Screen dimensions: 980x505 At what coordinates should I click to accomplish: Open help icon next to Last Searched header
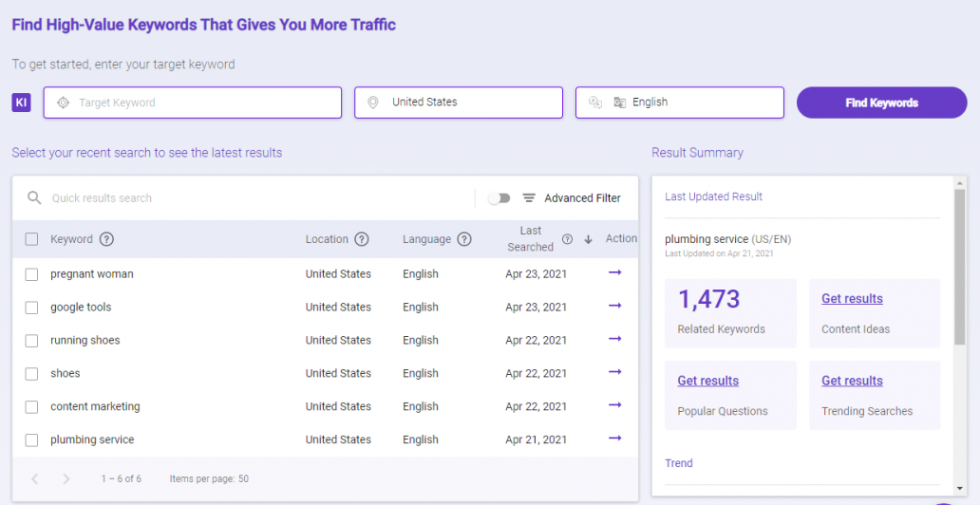tap(568, 239)
